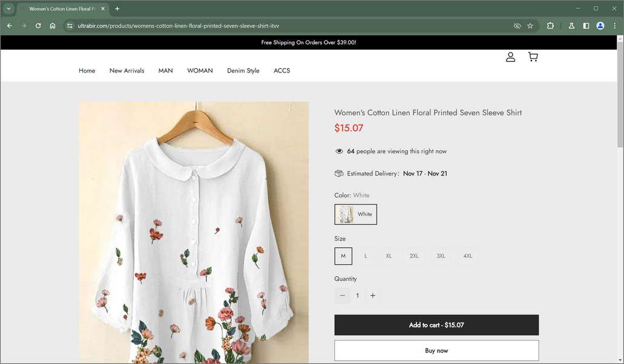Select size M option

coord(343,256)
